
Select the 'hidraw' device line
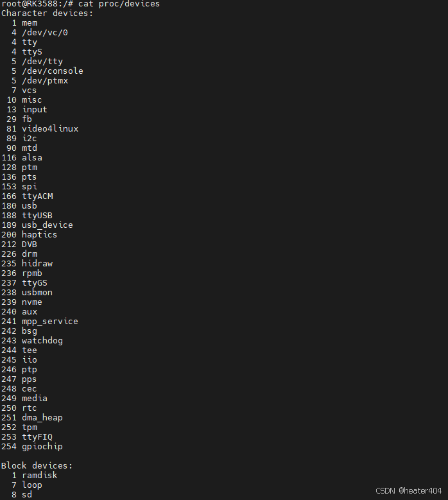tap(27, 264)
